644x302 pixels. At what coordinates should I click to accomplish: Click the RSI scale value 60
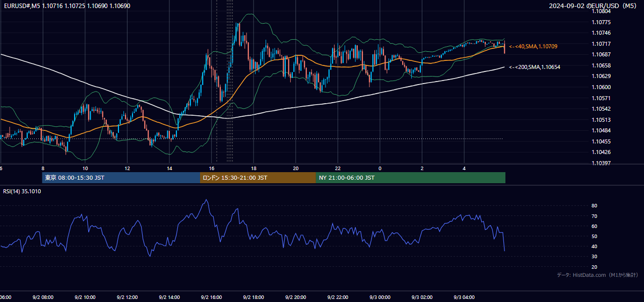click(x=595, y=226)
